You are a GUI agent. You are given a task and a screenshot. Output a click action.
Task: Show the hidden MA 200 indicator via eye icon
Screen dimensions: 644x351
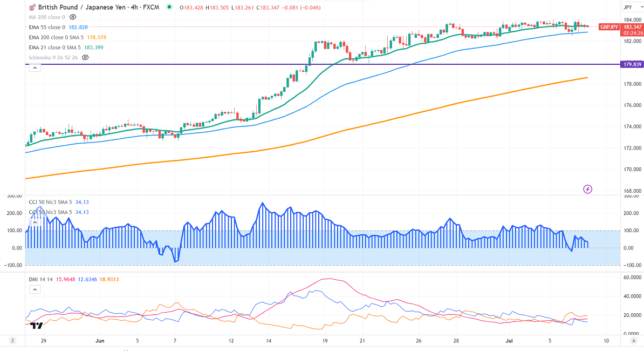coord(73,17)
